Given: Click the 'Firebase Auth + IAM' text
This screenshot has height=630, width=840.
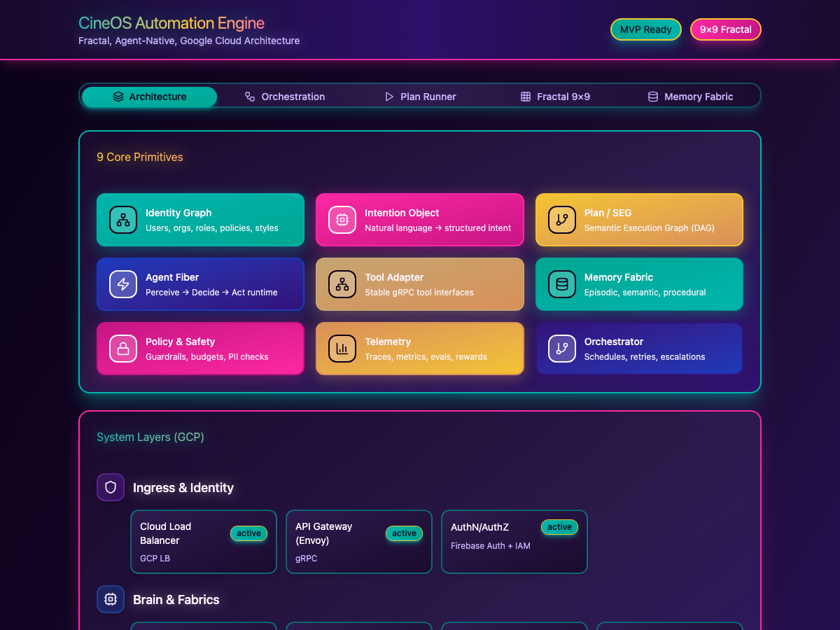Looking at the screenshot, I should tap(491, 545).
